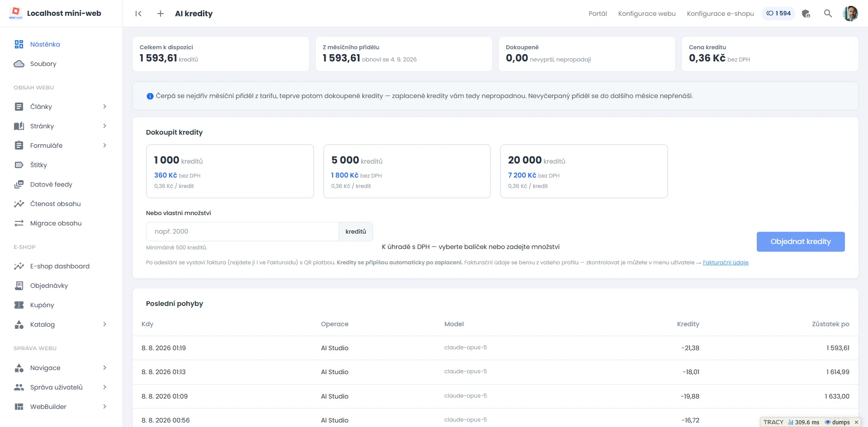The image size is (868, 427).
Task: Expand the WebBuilder submenu
Action: pos(104,407)
